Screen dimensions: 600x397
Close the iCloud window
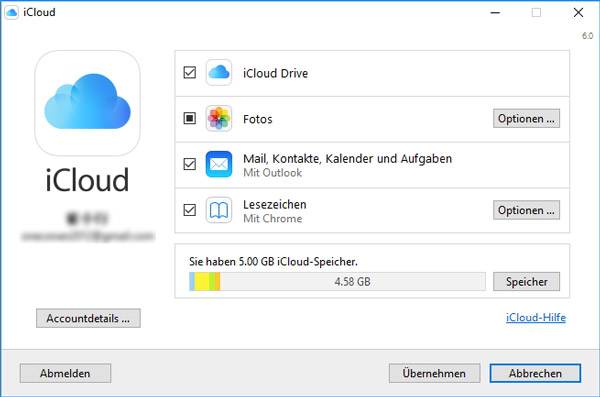pos(578,13)
